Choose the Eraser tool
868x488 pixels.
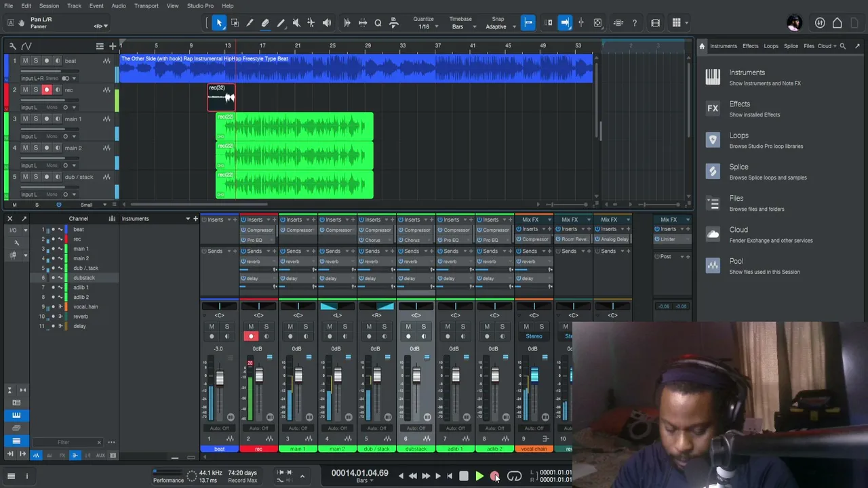point(265,23)
